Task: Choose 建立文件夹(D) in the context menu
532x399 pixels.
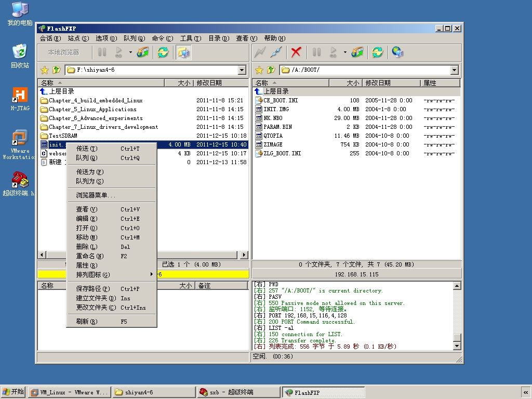Action: pos(112,298)
